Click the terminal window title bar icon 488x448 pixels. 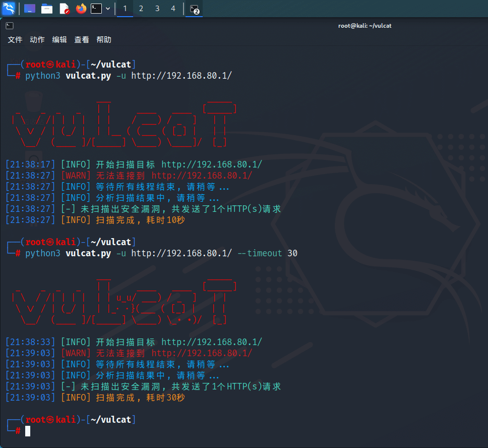10,26
